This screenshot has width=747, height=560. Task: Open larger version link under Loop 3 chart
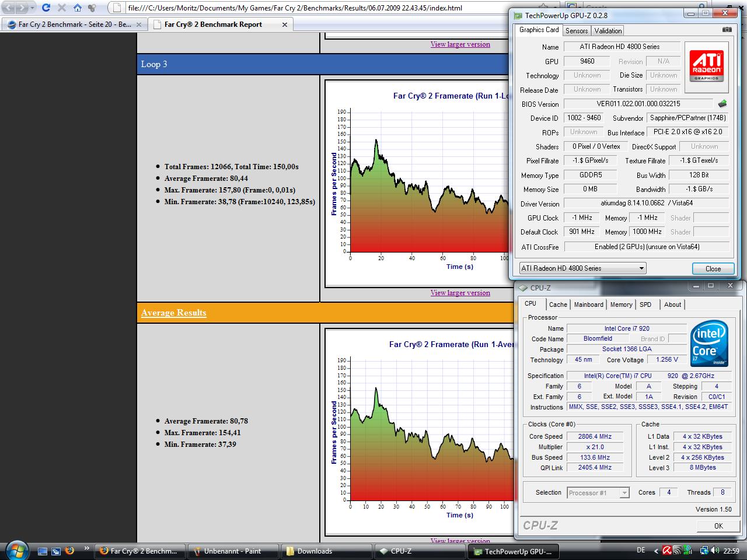(x=460, y=293)
